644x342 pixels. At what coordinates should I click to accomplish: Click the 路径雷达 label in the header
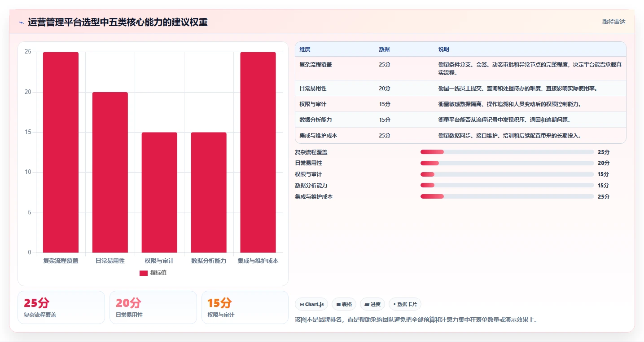pos(613,22)
